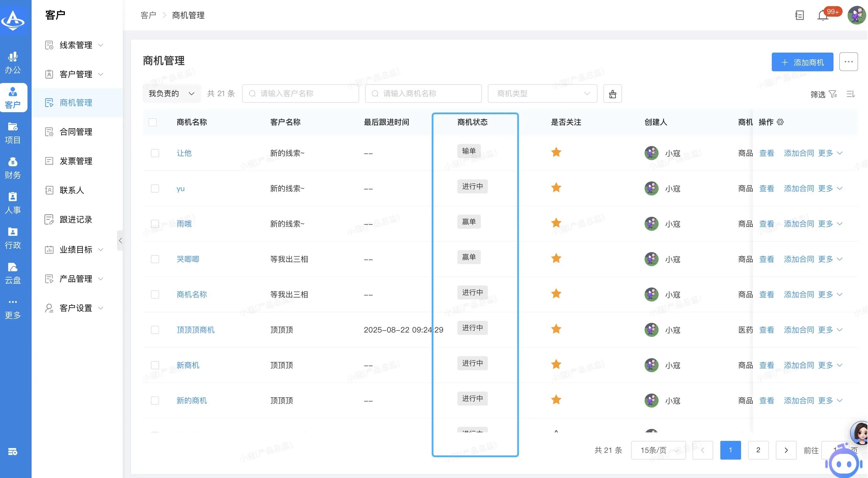Click the clear filters broom icon
Image resolution: width=868 pixels, height=478 pixels.
tap(612, 94)
